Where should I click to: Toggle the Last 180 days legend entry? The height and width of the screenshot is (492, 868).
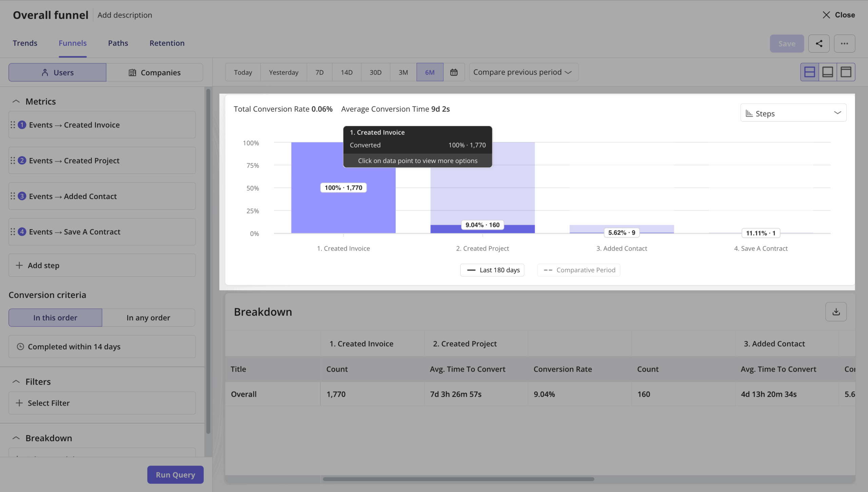pyautogui.click(x=492, y=270)
